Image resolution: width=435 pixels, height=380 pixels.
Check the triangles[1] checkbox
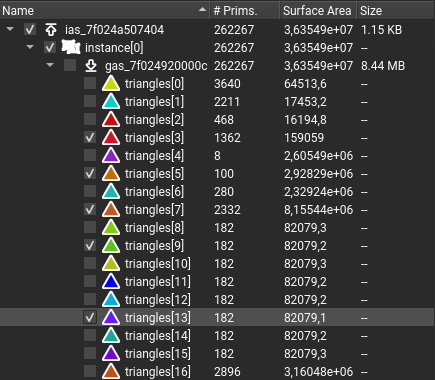pyautogui.click(x=90, y=101)
